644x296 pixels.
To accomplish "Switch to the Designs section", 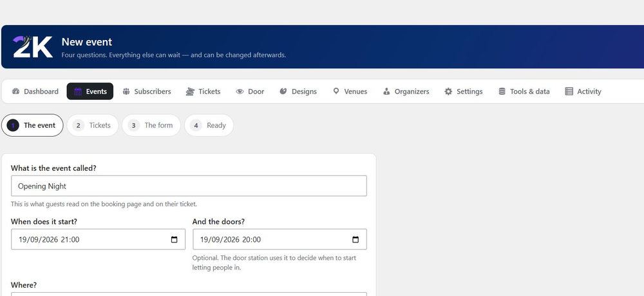I will point(298,92).
